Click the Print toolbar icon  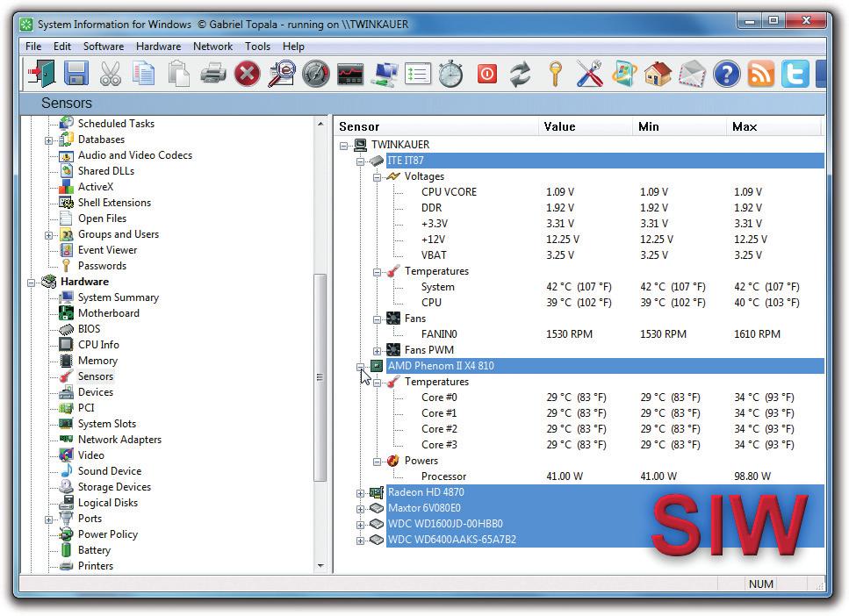[x=213, y=74]
